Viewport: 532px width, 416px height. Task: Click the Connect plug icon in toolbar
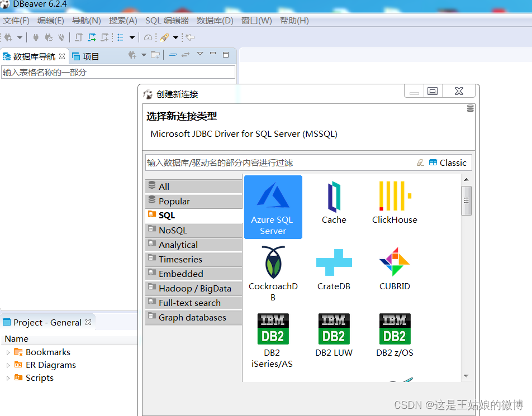(x=36, y=37)
